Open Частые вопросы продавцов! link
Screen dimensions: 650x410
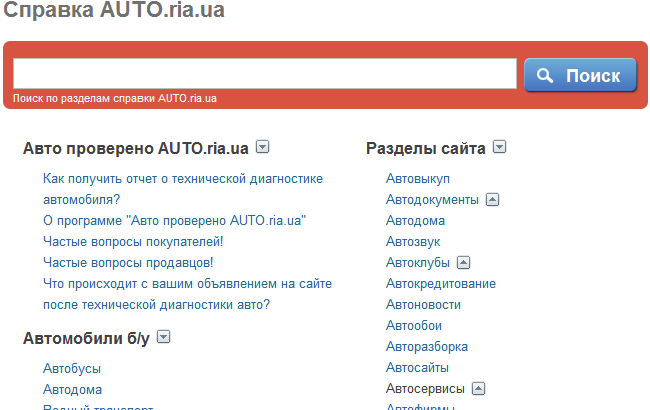pyautogui.click(x=128, y=263)
